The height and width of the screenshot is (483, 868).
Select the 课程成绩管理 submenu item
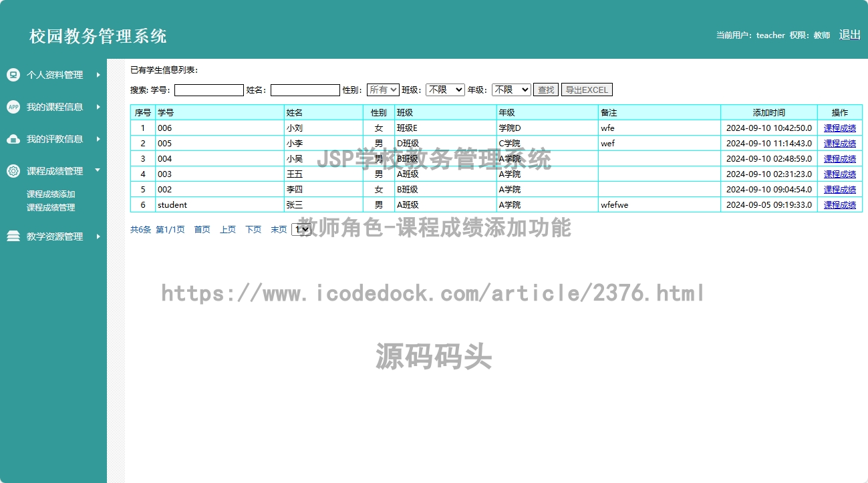[x=51, y=208]
